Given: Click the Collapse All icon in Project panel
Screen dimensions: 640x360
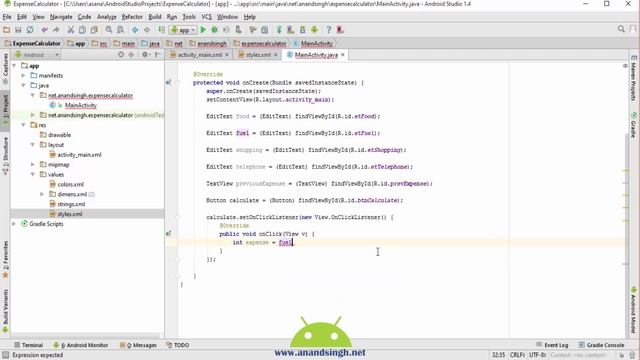Looking at the screenshot, I should pos(131,55).
